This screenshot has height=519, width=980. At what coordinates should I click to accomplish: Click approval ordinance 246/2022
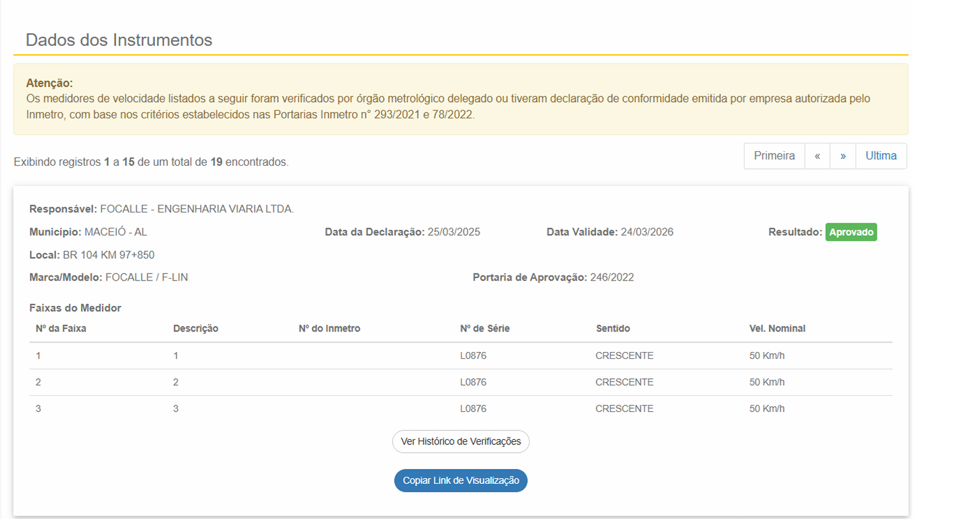[612, 277]
